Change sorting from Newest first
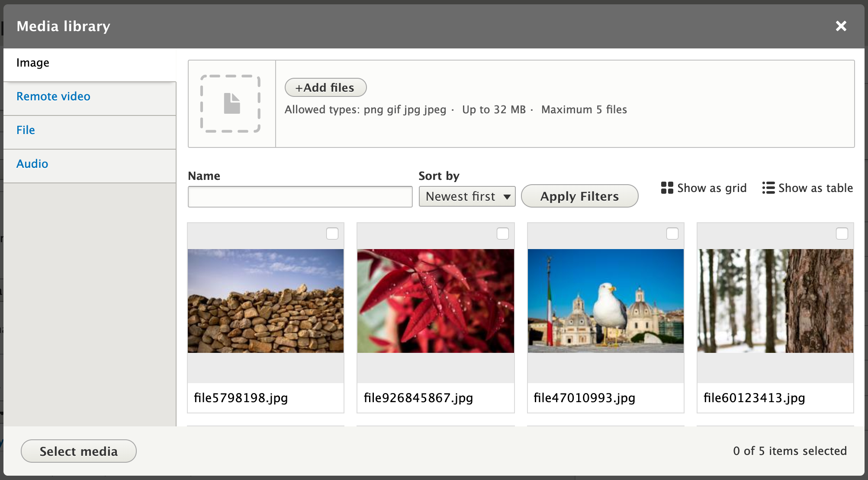Image resolution: width=868 pixels, height=480 pixels. (x=467, y=196)
